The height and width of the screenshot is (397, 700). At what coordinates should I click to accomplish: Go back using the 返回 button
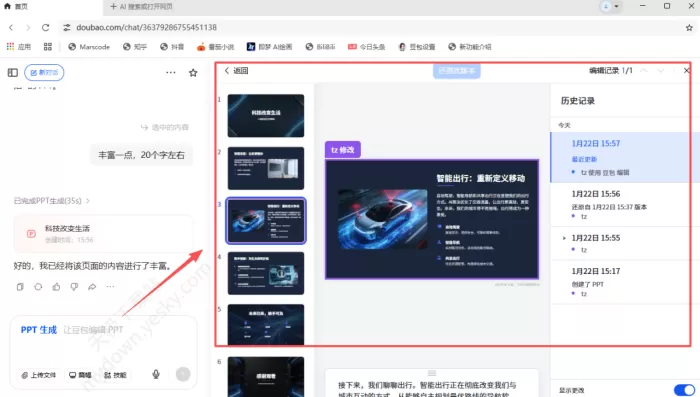(x=236, y=71)
